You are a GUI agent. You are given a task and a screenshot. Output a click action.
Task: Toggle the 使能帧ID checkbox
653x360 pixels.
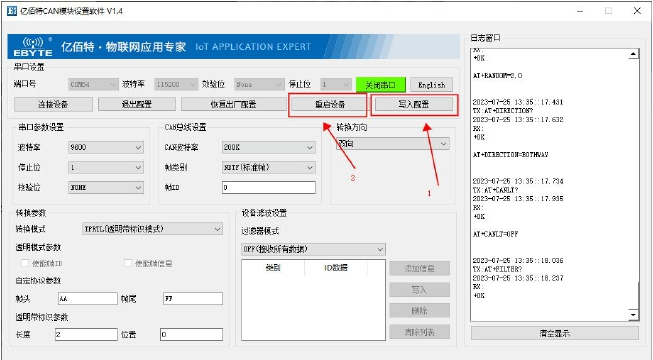pyautogui.click(x=25, y=263)
